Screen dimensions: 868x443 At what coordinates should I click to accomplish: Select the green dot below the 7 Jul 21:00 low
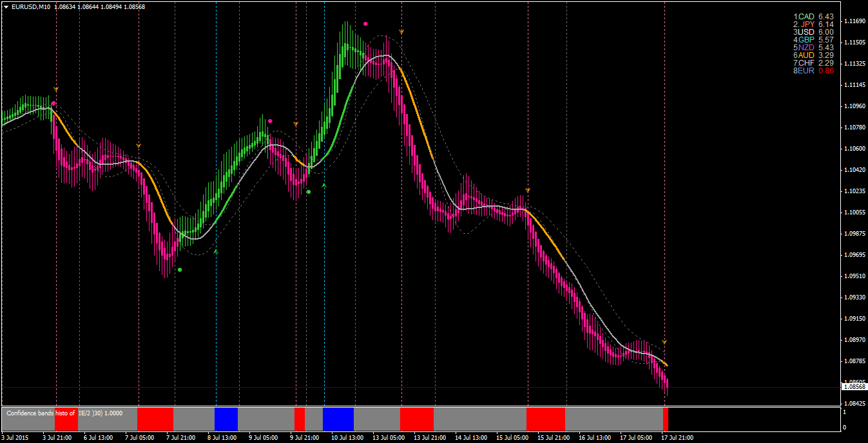click(180, 270)
